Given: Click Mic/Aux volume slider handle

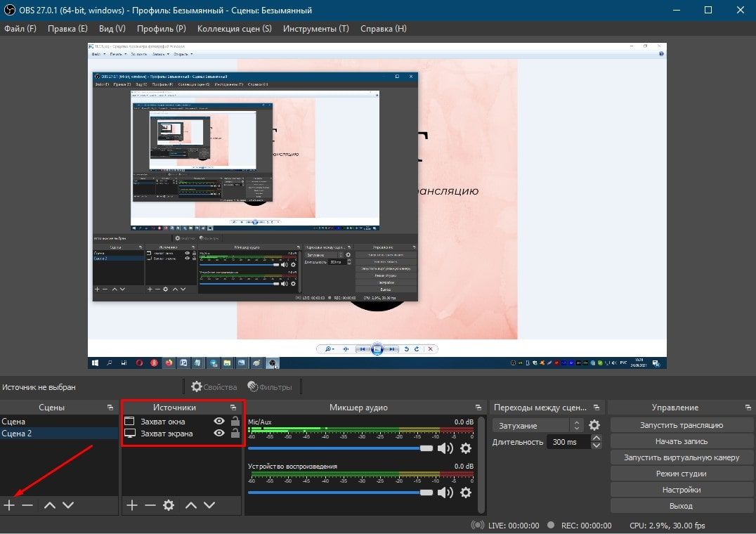Looking at the screenshot, I should pos(426,448).
